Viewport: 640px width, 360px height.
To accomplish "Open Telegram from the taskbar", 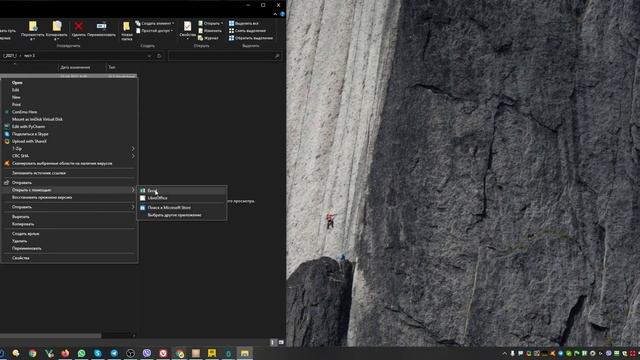I will click(x=114, y=353).
